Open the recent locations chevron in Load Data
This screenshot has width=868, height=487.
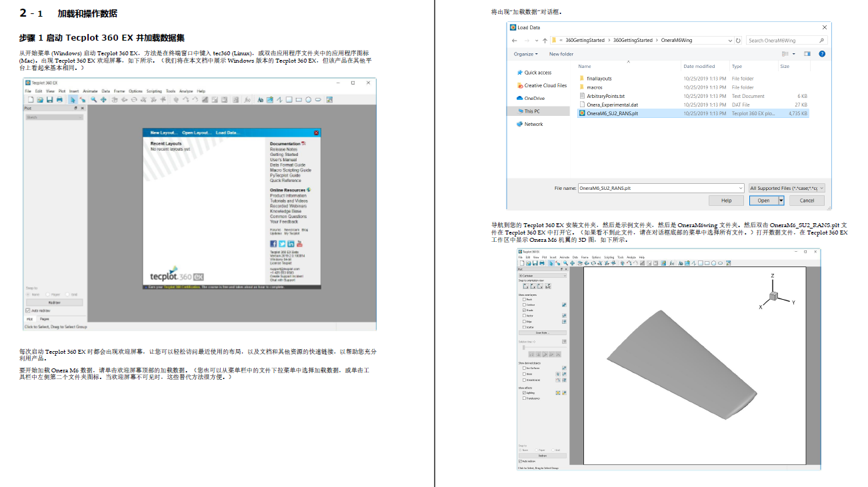[x=536, y=40]
